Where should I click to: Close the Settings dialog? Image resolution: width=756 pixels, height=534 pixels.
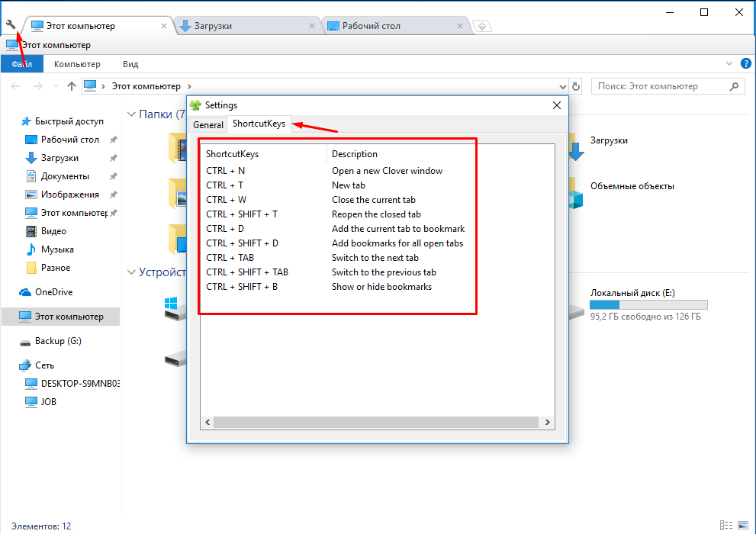coord(557,105)
